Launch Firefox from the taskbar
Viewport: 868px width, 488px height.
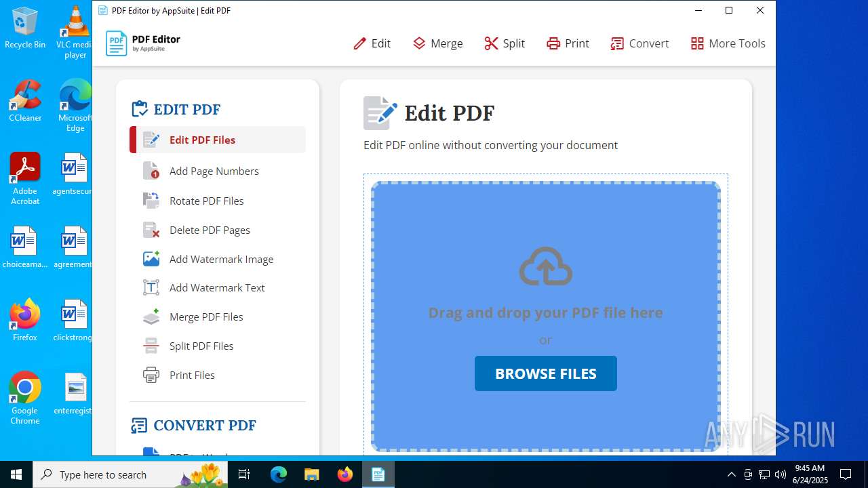[345, 474]
